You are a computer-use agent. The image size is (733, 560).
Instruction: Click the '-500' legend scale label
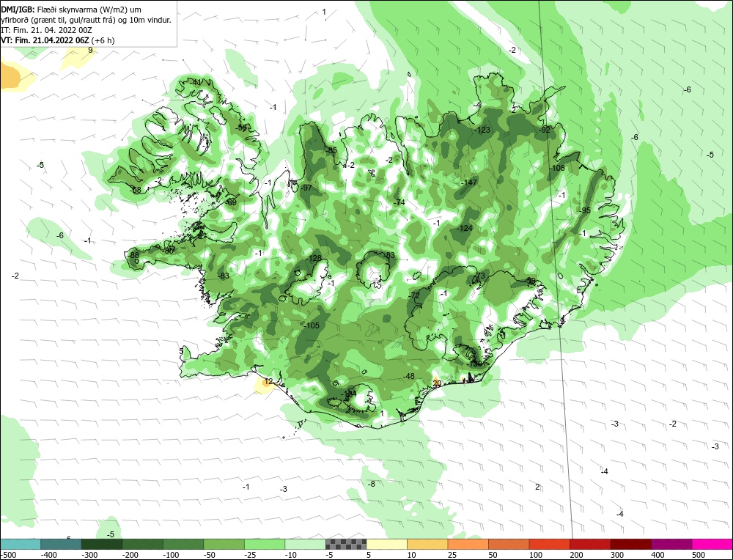pos(9,555)
